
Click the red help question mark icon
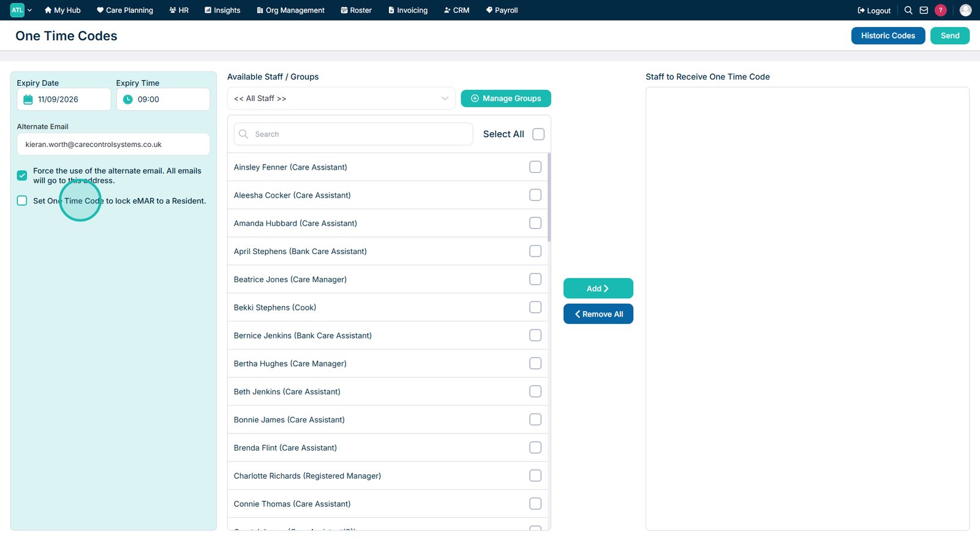click(941, 10)
